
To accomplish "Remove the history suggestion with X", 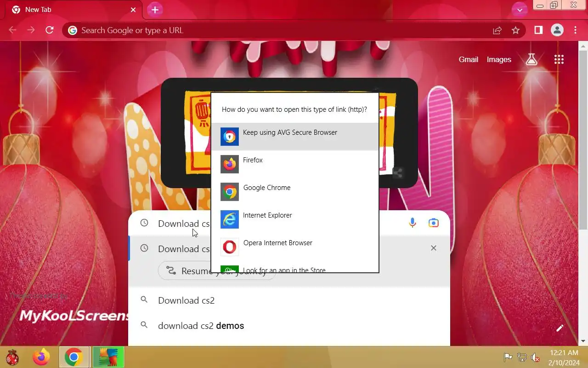I will 434,248.
